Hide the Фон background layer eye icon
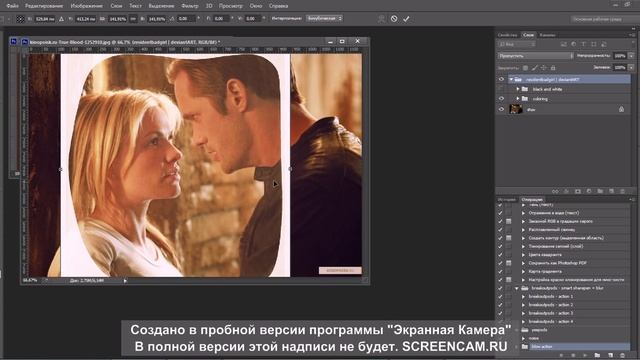The image size is (640, 360). coord(501,109)
